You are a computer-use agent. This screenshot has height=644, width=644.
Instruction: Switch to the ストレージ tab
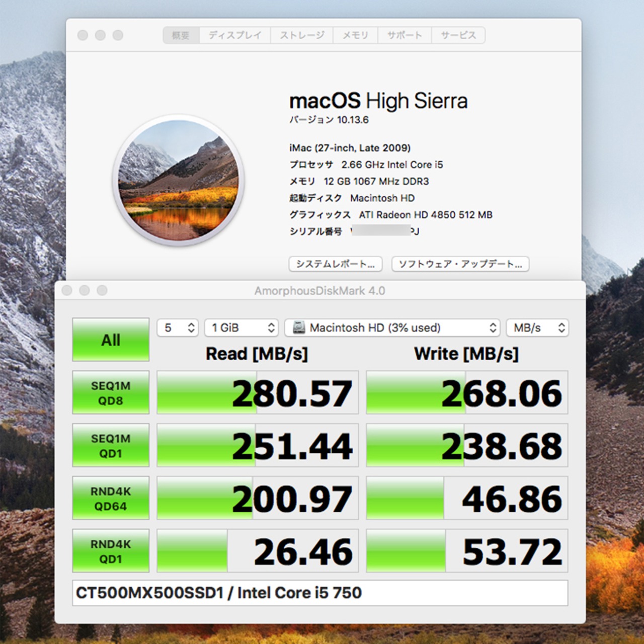pyautogui.click(x=302, y=35)
